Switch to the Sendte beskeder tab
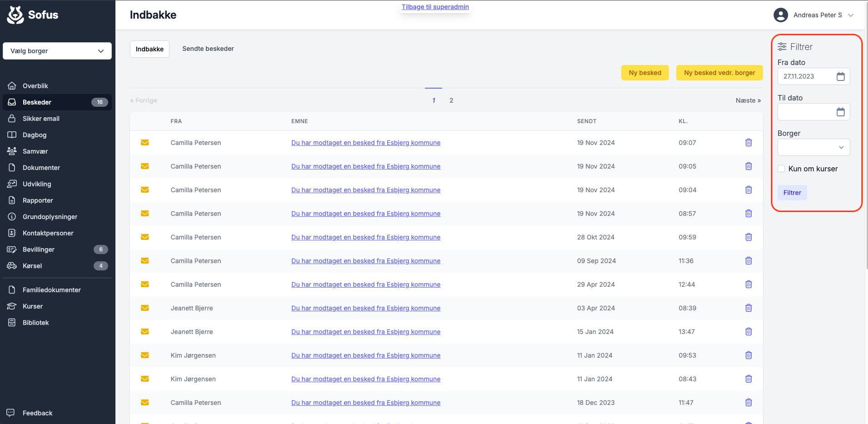The image size is (868, 424). (208, 49)
